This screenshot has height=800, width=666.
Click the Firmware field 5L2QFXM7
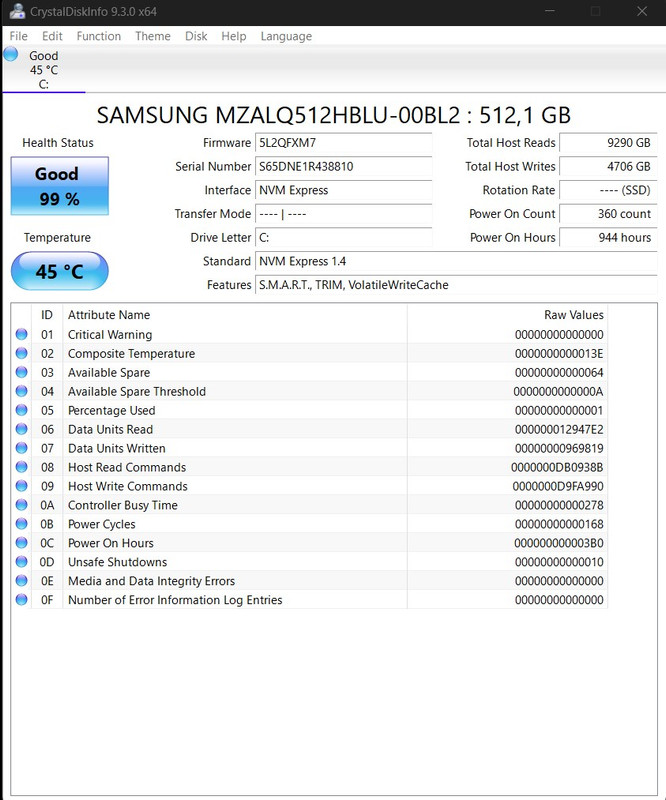tap(343, 143)
